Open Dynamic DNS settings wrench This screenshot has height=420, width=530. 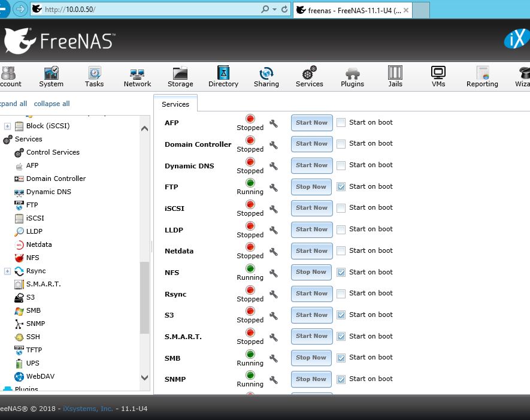274,166
